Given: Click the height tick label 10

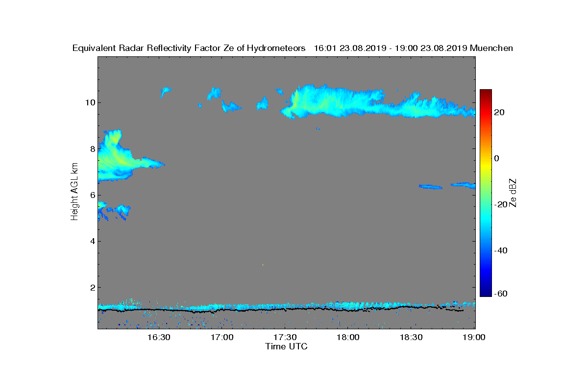Looking at the screenshot, I should pos(90,102).
